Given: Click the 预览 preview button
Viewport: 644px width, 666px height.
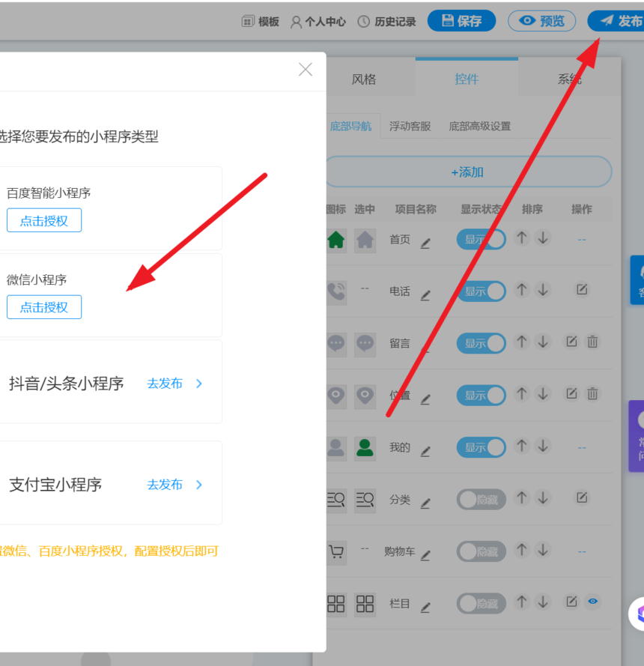Looking at the screenshot, I should pos(541,21).
